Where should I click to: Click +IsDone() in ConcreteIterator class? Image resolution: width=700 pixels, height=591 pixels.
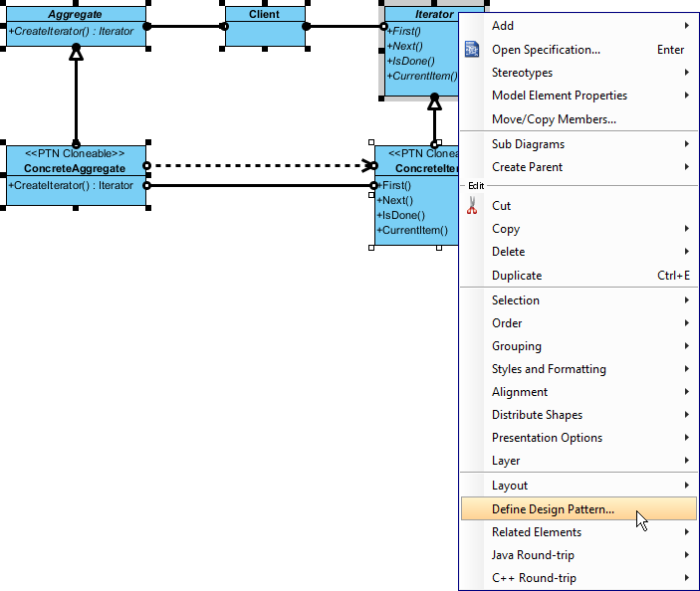click(401, 215)
